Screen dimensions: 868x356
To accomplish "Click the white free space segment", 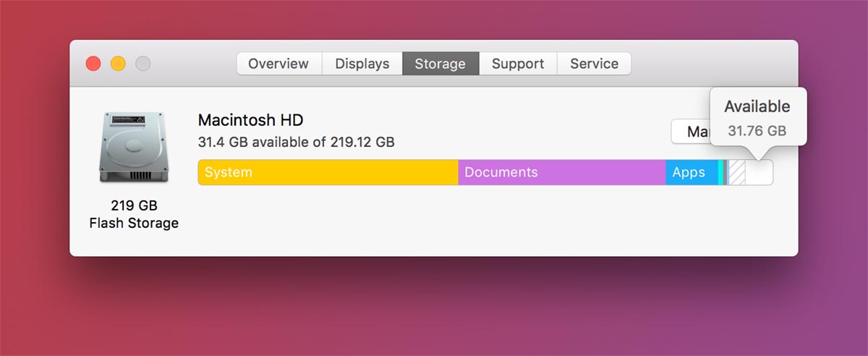I will [759, 174].
